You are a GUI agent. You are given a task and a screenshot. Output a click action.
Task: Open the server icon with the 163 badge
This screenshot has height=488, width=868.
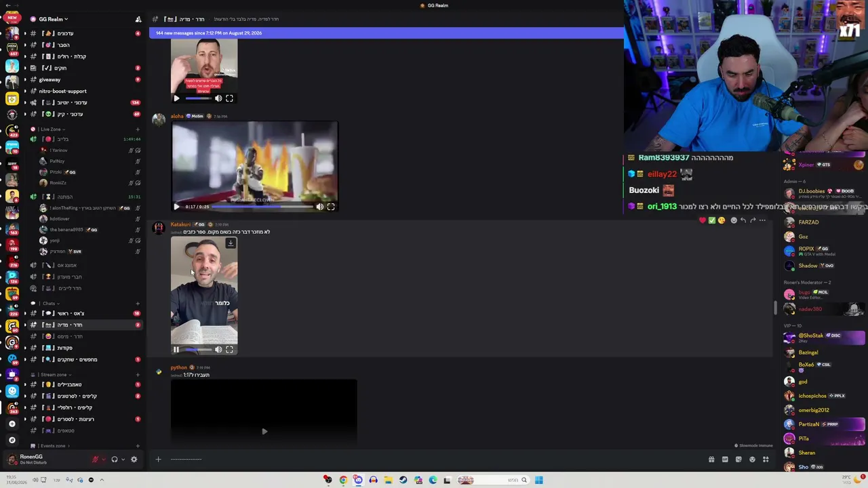(12, 228)
